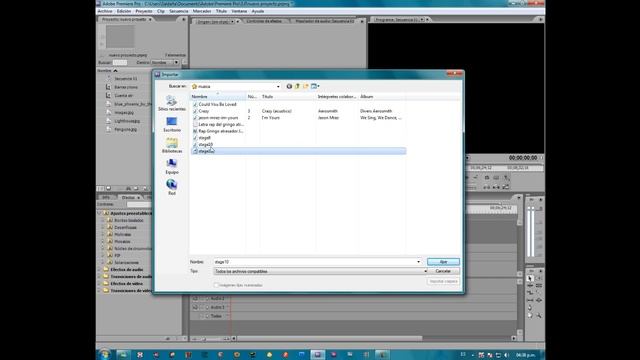The height and width of the screenshot is (360, 640).
Task: Open volume control in system tray
Action: (507, 355)
